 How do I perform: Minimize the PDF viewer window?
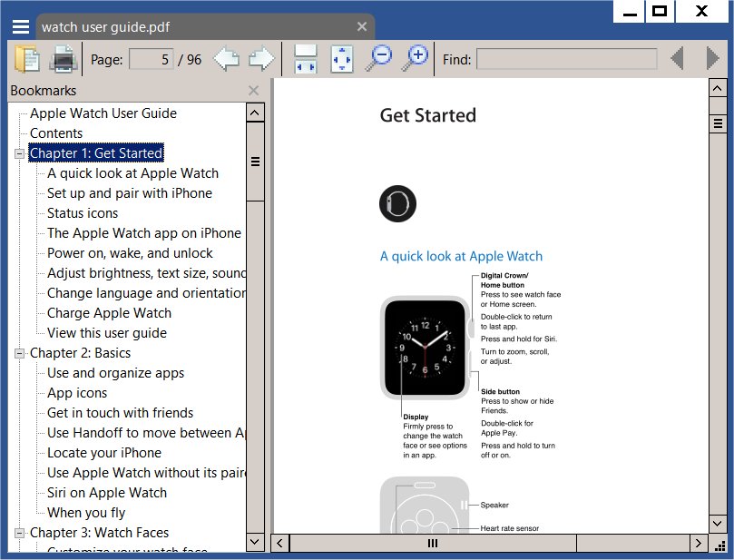coord(630,11)
